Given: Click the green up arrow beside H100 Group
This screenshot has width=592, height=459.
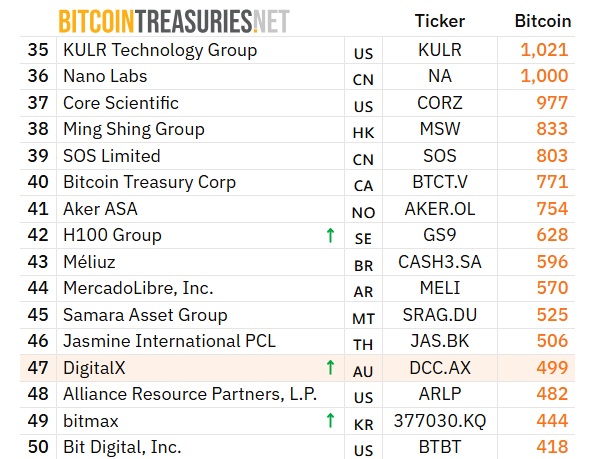Looking at the screenshot, I should coord(330,235).
